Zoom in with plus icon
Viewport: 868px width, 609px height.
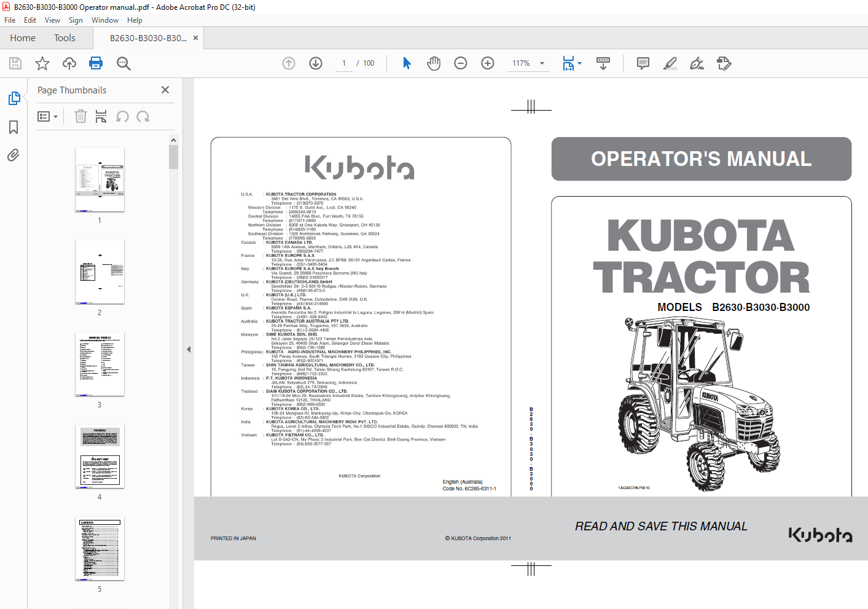[488, 63]
